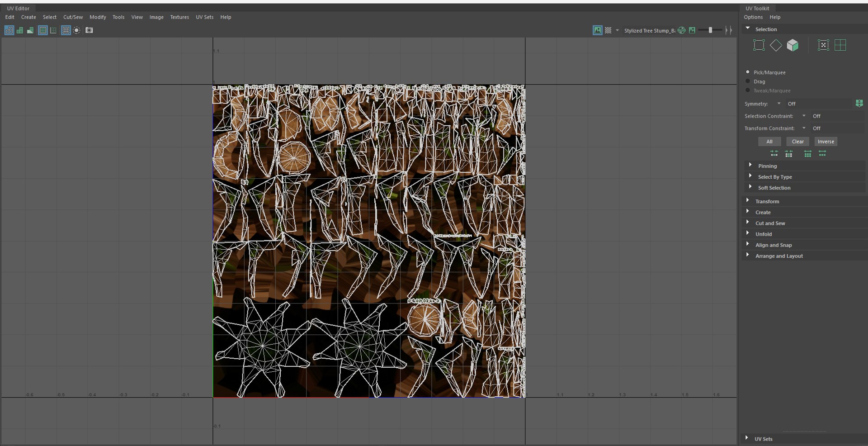Open the Cut/Sew menu
This screenshot has width=868, height=446.
click(x=73, y=17)
